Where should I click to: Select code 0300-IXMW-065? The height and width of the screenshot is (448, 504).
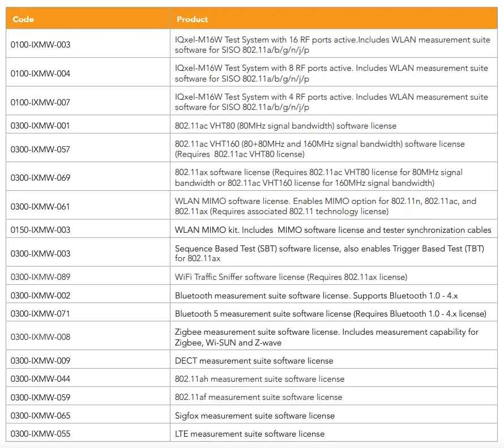tap(41, 416)
